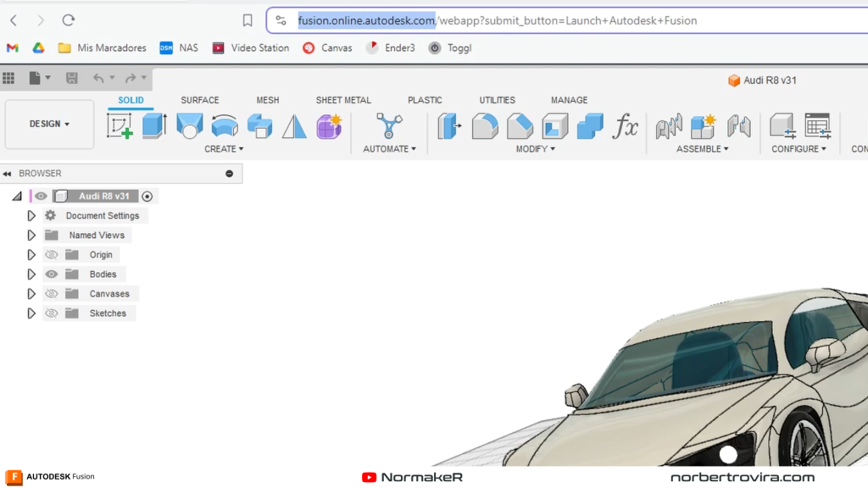Click the Revolve tool icon

(189, 126)
